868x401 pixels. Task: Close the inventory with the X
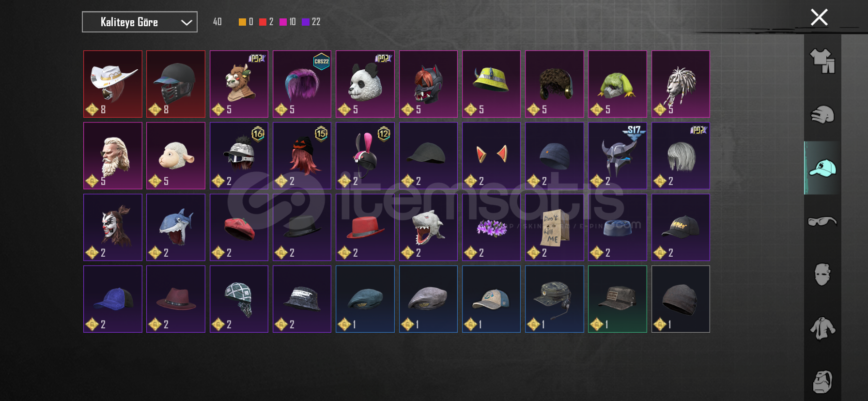pos(819,17)
